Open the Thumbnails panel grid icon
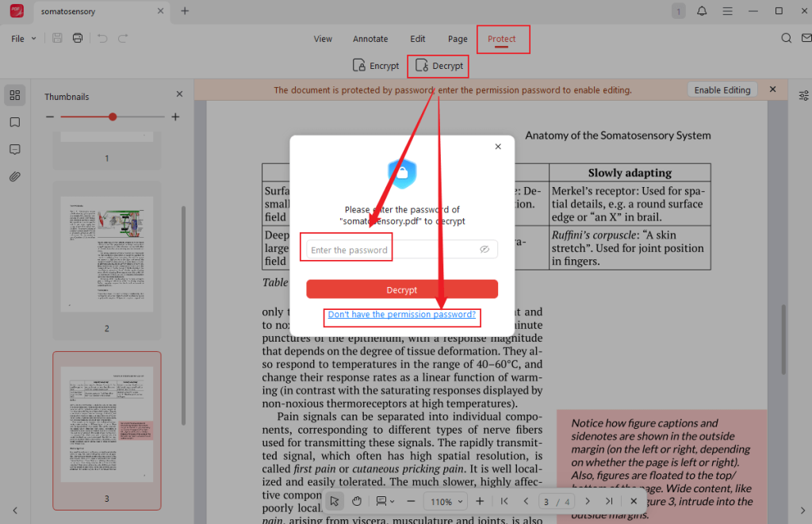The width and height of the screenshot is (812, 524). pyautogui.click(x=14, y=94)
